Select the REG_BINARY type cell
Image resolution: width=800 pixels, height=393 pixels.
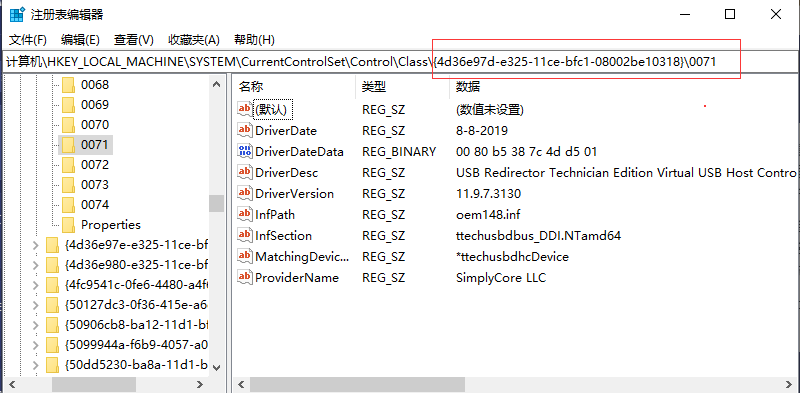point(399,152)
